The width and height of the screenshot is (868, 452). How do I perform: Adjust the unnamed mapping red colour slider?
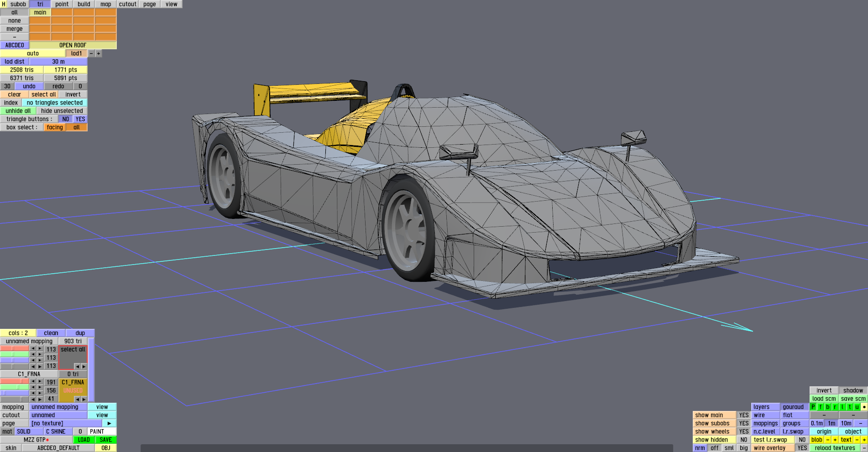[x=15, y=348]
